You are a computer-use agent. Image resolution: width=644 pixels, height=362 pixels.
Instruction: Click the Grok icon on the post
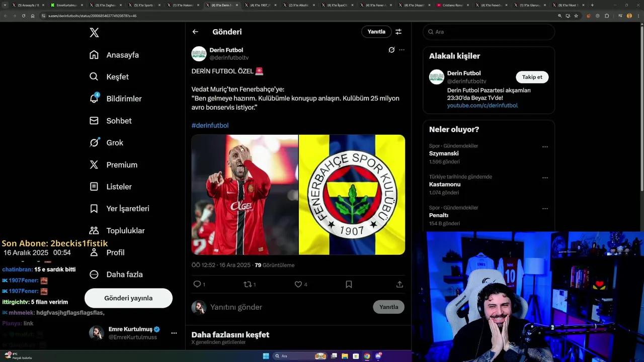pyautogui.click(x=391, y=50)
